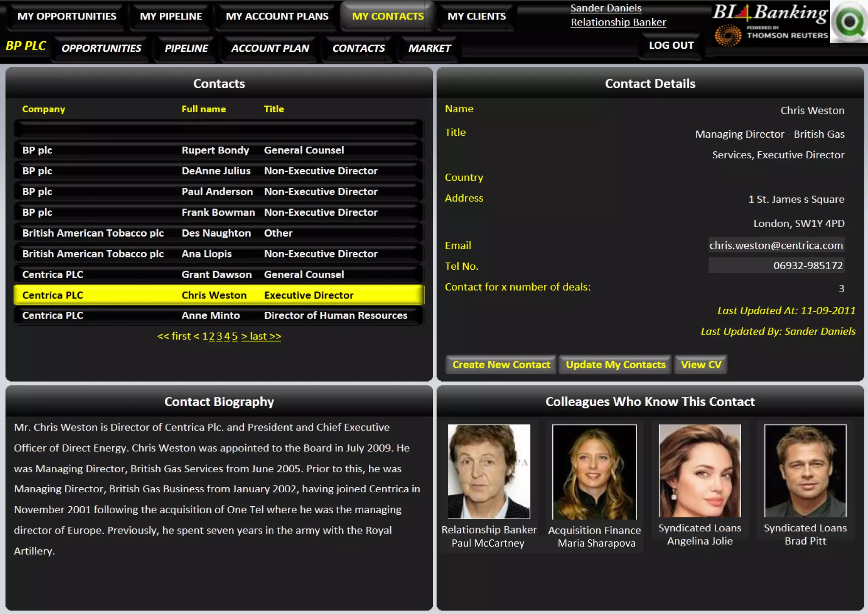The height and width of the screenshot is (614, 868).
Task: Select Brad Pitt's colleague photo
Action: click(x=805, y=471)
